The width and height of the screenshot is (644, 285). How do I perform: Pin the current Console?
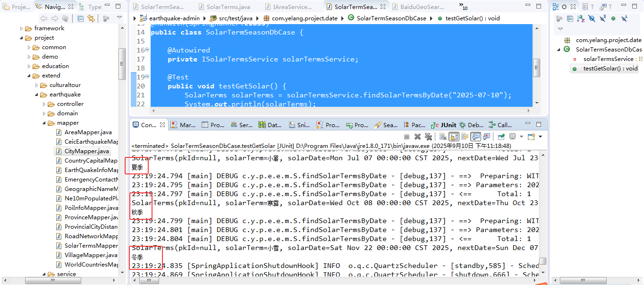click(x=501, y=137)
